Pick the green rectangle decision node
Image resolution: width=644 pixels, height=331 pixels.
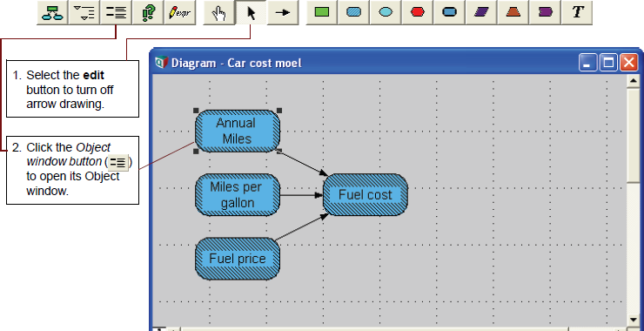[322, 13]
